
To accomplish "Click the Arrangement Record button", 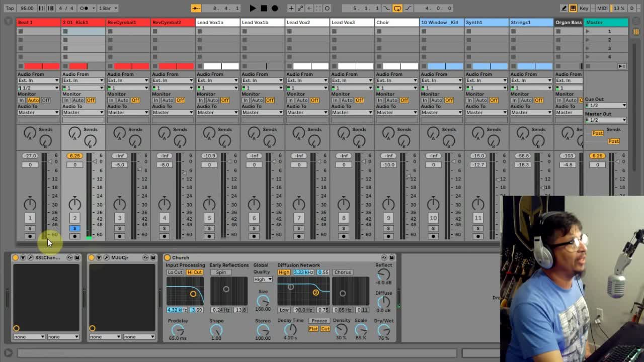I will click(275, 8).
